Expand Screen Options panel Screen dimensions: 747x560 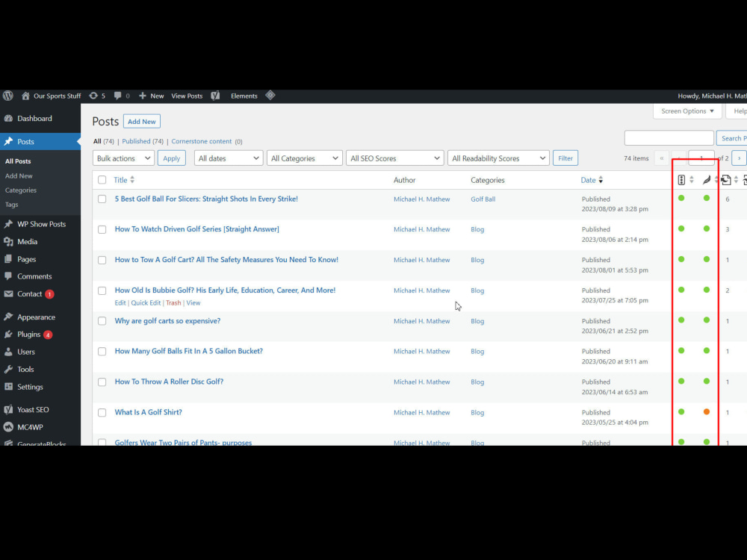point(687,111)
